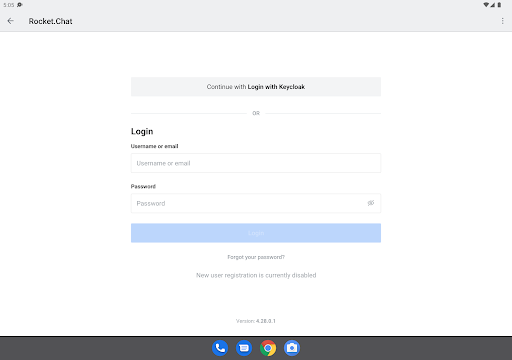Tap the cellular signal status icon
This screenshot has height=360, width=512.
click(492, 5)
